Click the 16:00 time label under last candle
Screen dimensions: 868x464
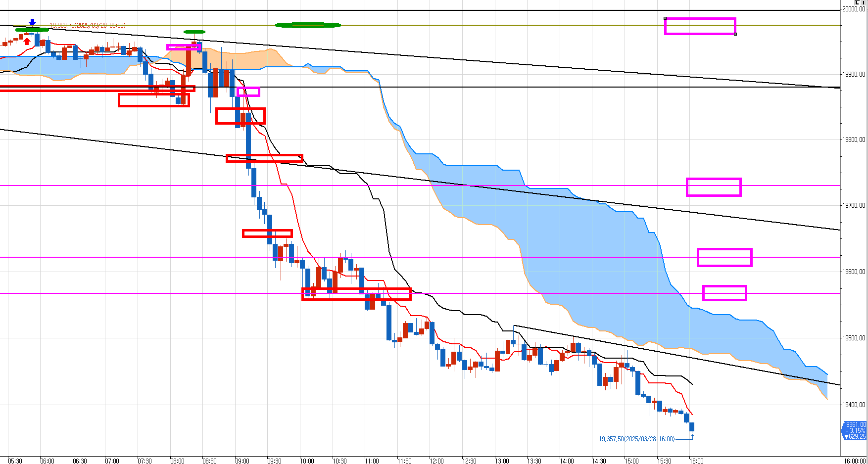[697, 461]
